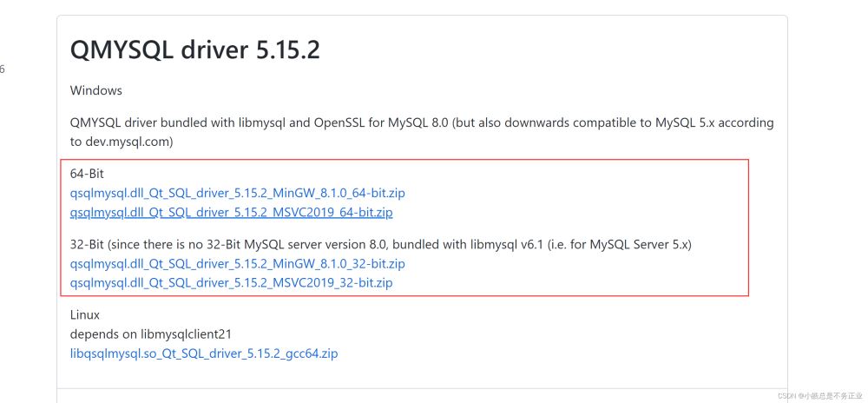Click the "QMYSQL driver 5.15.2" heading
Screen dimensions: 868x403
pyautogui.click(x=195, y=50)
